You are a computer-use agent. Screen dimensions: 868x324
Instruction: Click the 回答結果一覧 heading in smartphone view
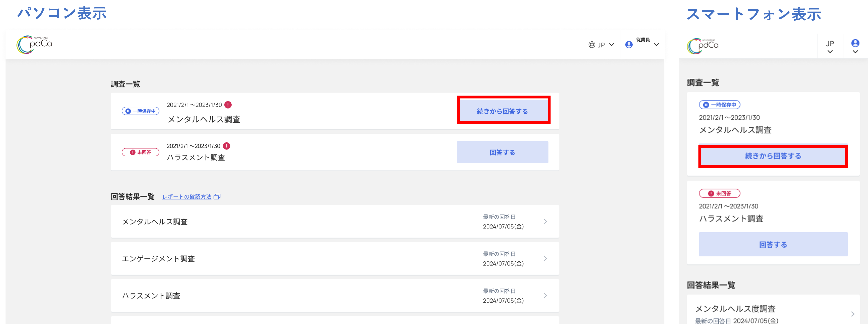(711, 285)
